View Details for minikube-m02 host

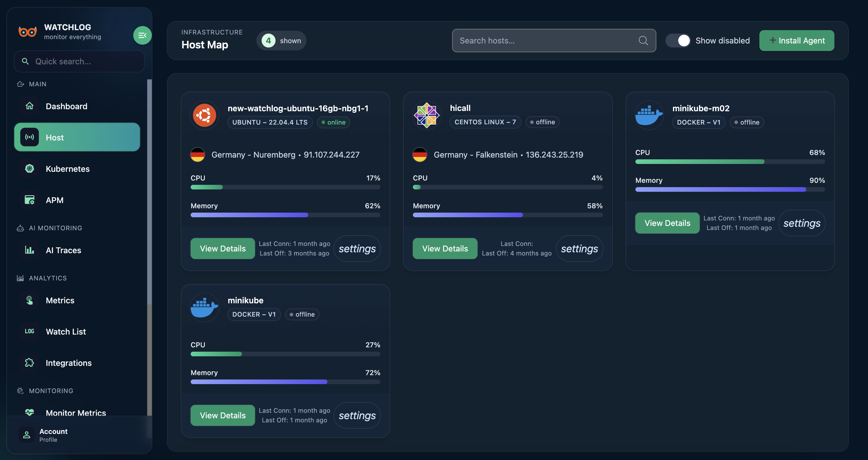667,223
